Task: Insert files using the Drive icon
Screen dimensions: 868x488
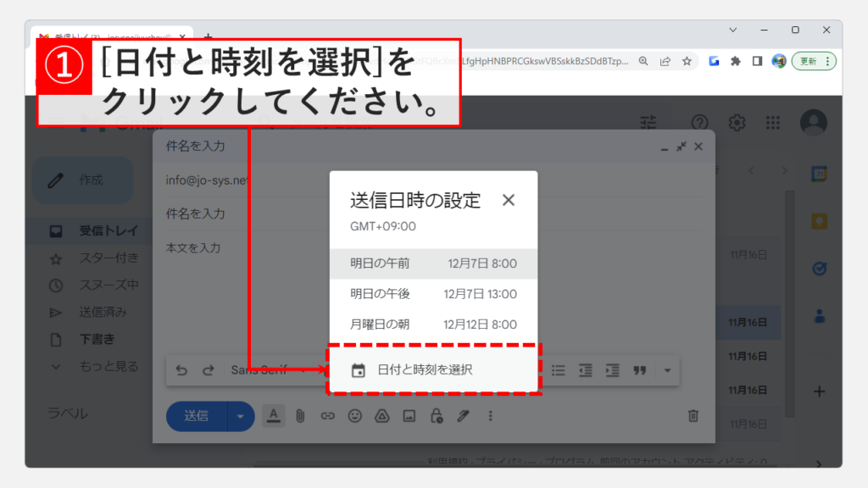Action: [x=382, y=416]
